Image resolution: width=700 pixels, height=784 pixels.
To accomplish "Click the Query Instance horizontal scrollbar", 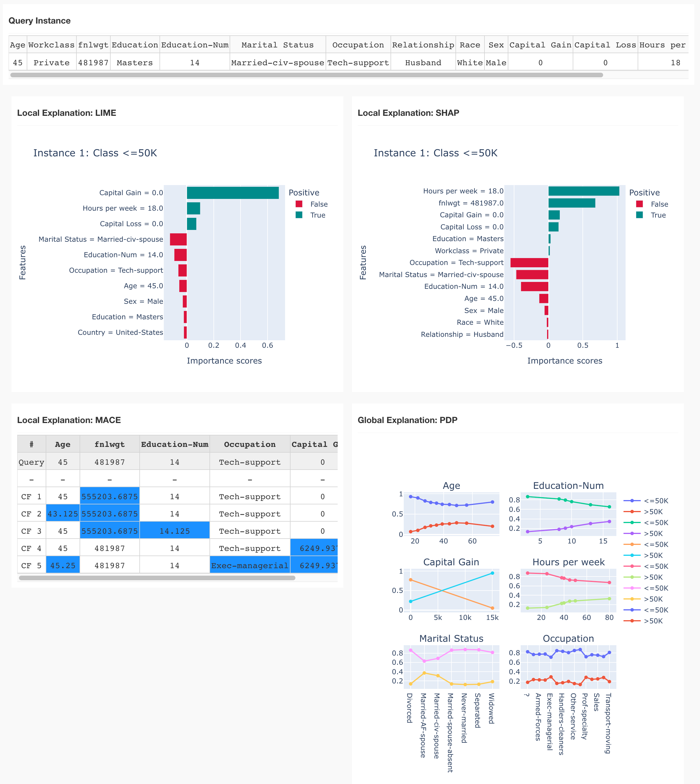I will (307, 75).
